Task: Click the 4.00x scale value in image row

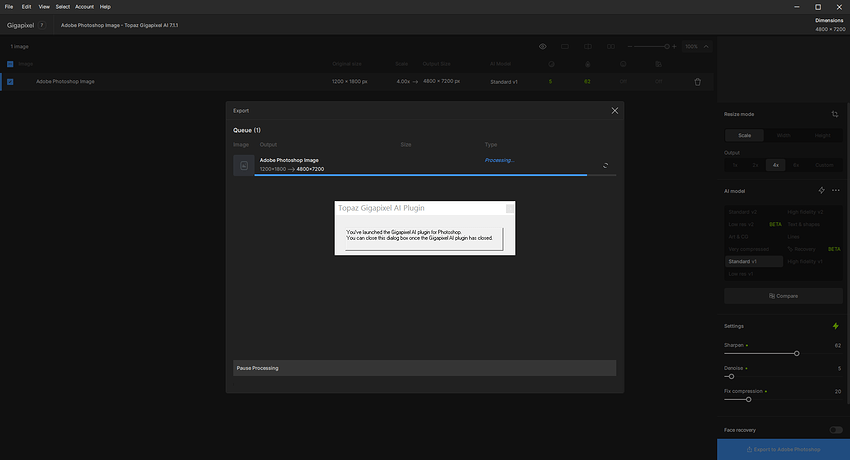Action: tap(403, 82)
